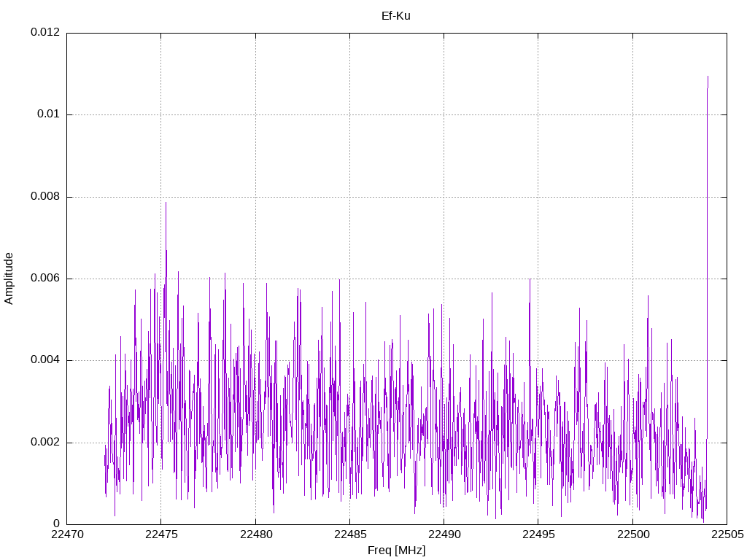Screen dimensions: 747x560
Task: Click the plot title "Ef-Ku"
Action: (396, 16)
